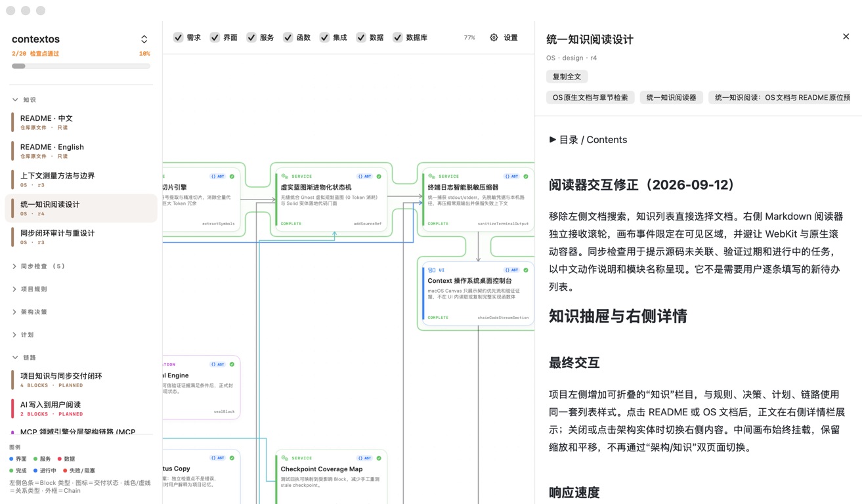
Task: Uncheck the 数据 filter checkbox
Action: [361, 37]
